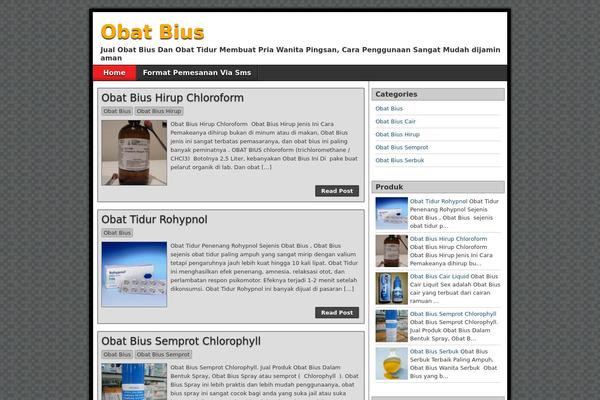Click Semprot Chlorophyll thumbnail in Produk sidebar
600x400 pixels.
391,326
